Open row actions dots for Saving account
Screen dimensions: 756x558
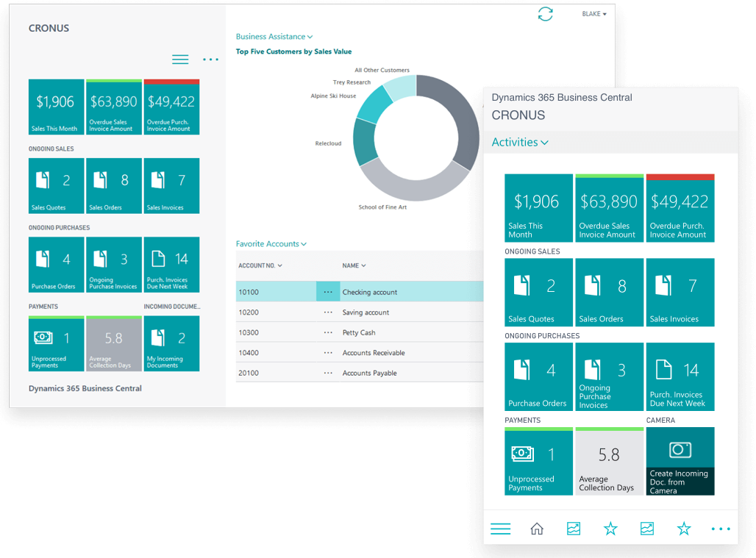[328, 312]
